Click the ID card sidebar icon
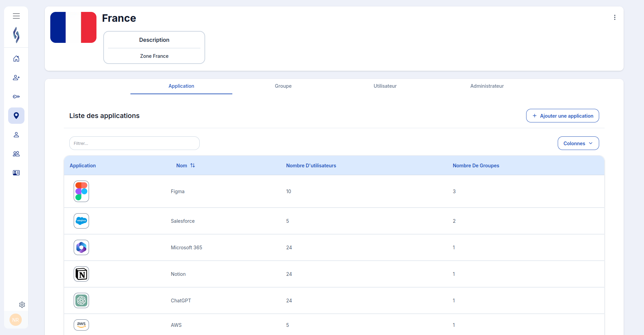The image size is (644, 335). coord(16,173)
